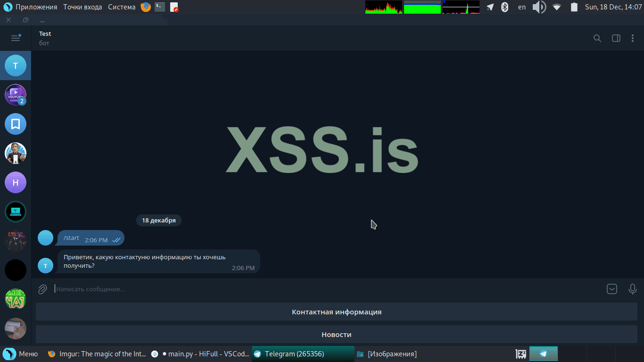Switch keyboard layout indicator 'en'
This screenshot has width=644, height=362.
522,7
